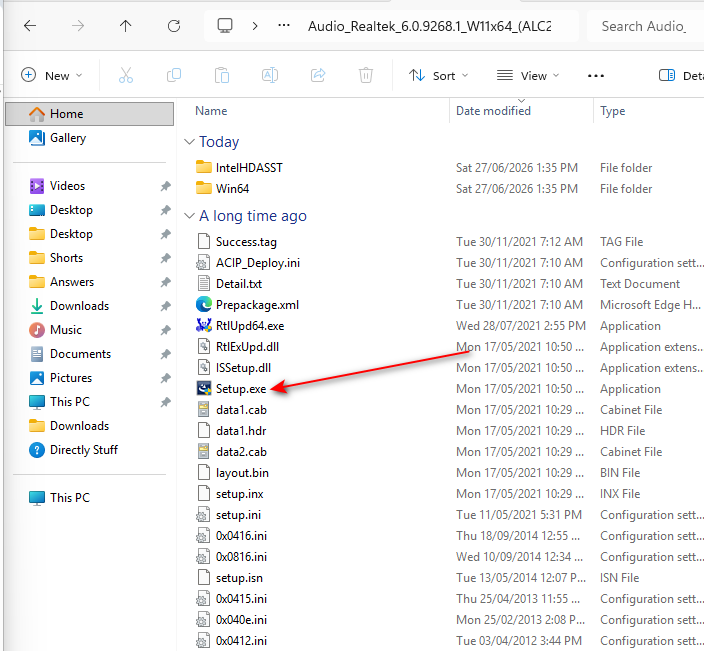This screenshot has height=651, width=704.
Task: Select 0x0416.ini file
Action: [x=242, y=536]
